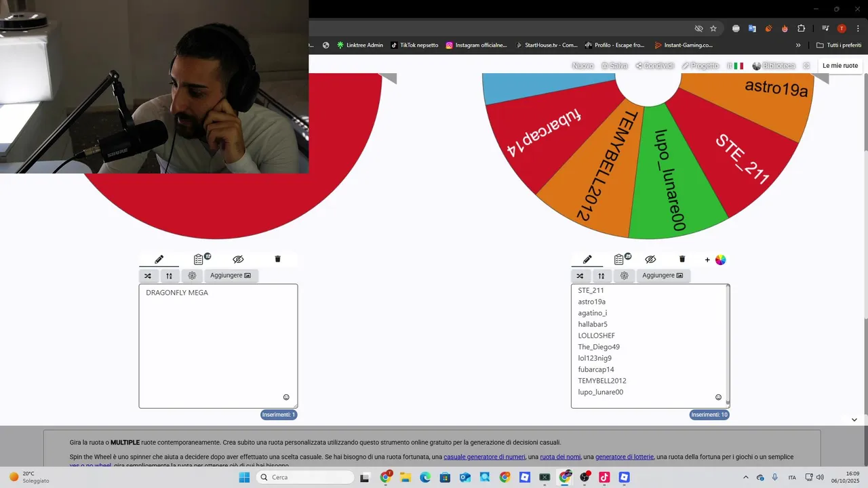
Task: Click the DRAGONFLY MEGA entries text area
Action: [218, 346]
